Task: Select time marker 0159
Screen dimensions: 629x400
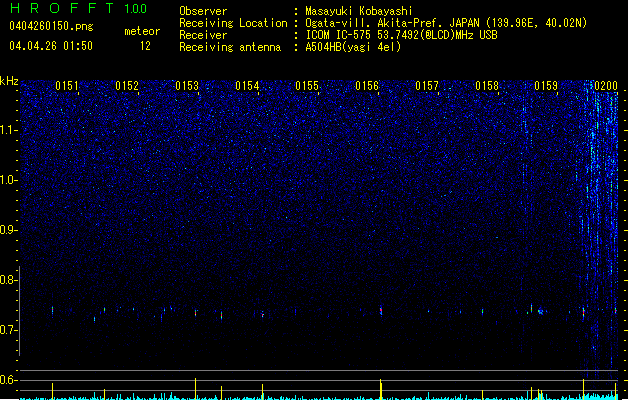Action: tap(546, 86)
